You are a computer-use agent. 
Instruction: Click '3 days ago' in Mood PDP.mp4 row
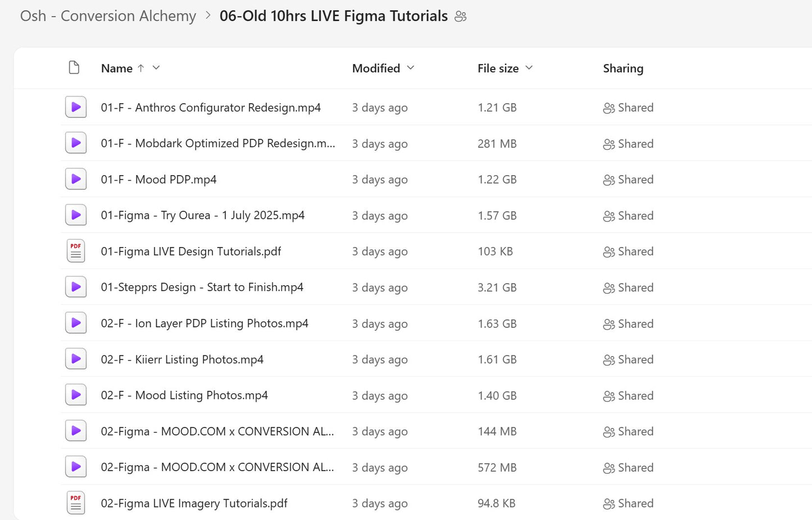point(380,180)
